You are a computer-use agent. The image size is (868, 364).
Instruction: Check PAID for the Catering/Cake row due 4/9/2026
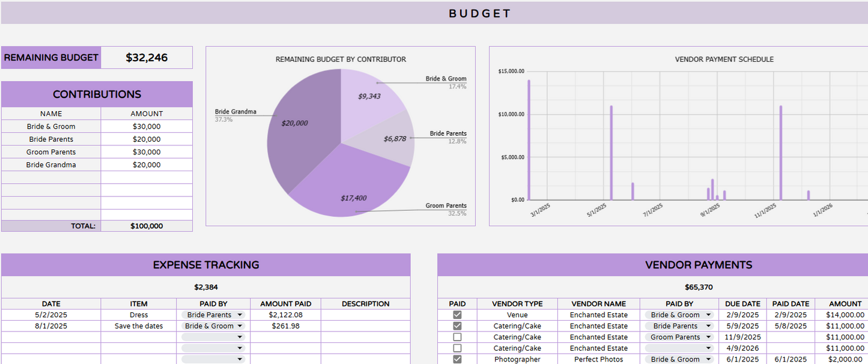point(457,348)
